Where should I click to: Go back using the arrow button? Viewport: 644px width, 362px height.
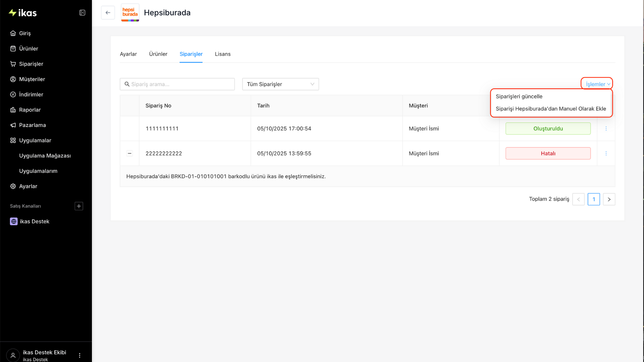tap(108, 13)
